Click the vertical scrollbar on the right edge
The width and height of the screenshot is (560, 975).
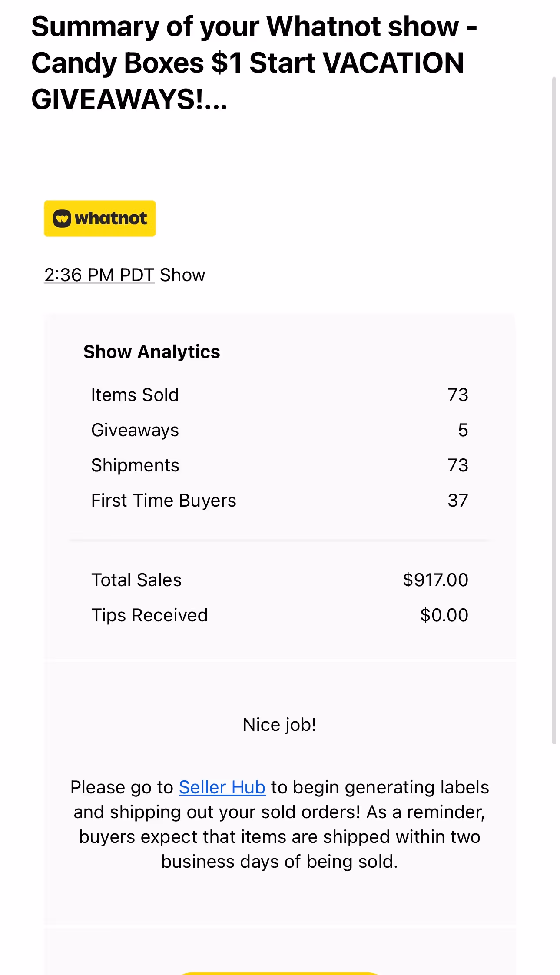554,411
